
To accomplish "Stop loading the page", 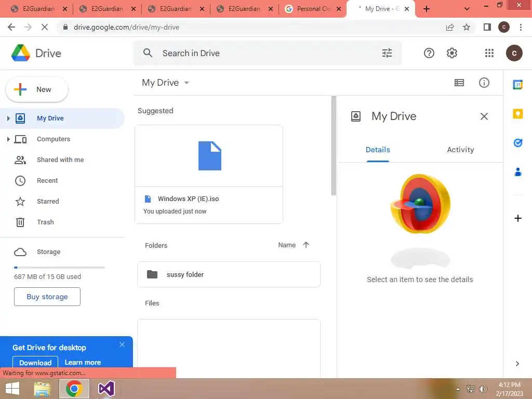I will point(45,27).
